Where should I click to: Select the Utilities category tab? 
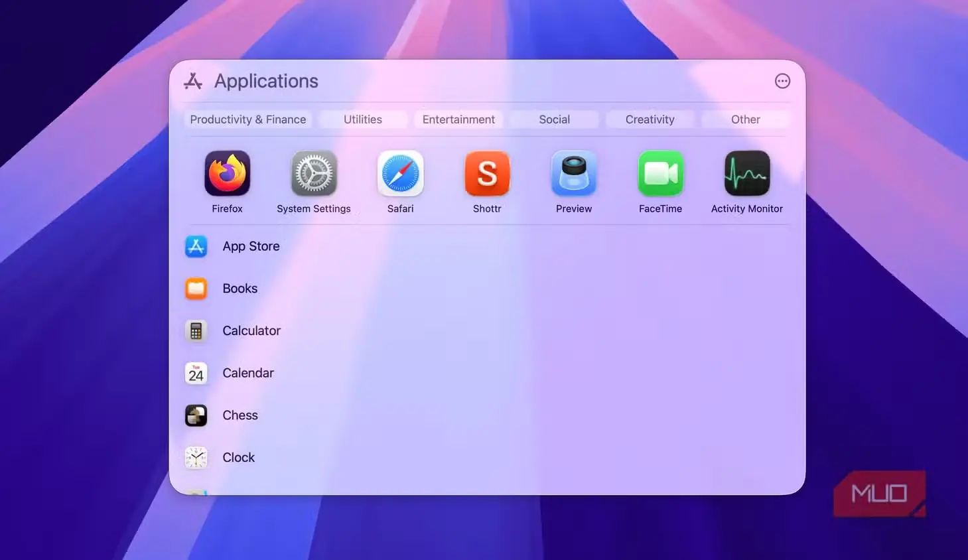(363, 119)
